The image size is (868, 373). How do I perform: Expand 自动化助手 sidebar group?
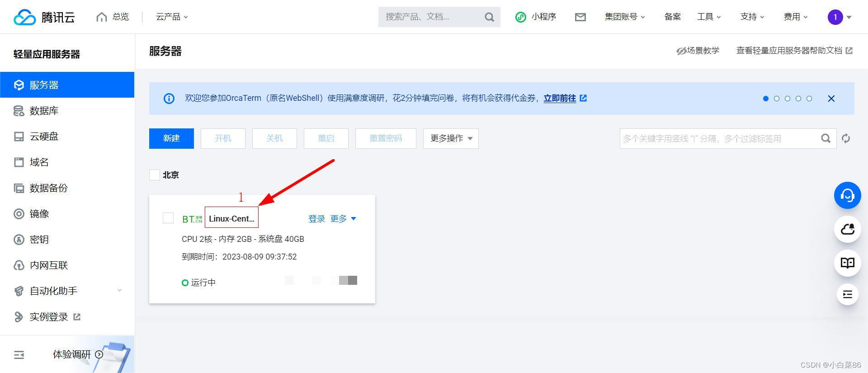click(x=67, y=291)
